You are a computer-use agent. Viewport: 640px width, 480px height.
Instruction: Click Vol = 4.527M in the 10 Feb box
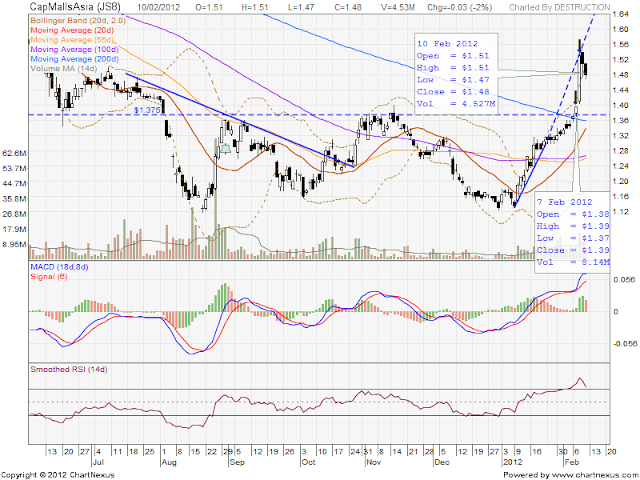[456, 104]
